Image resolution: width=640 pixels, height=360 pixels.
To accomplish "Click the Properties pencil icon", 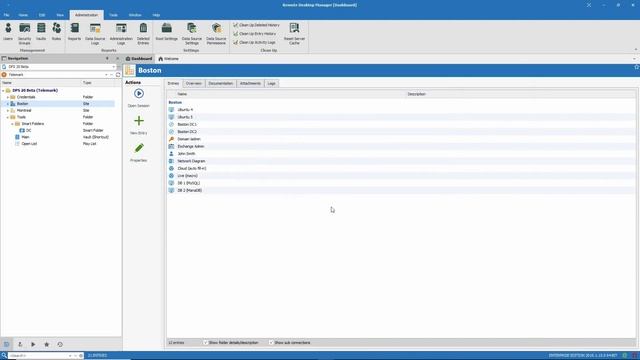I will click(x=139, y=148).
